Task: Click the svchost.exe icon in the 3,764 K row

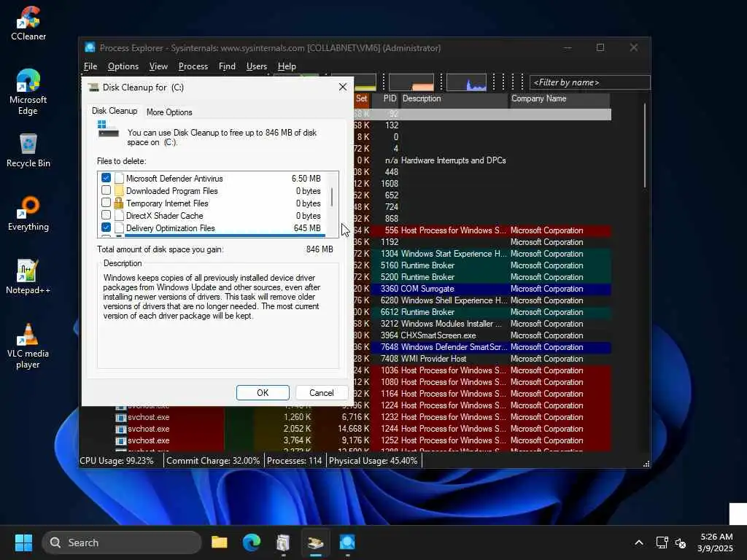Action: [120, 440]
